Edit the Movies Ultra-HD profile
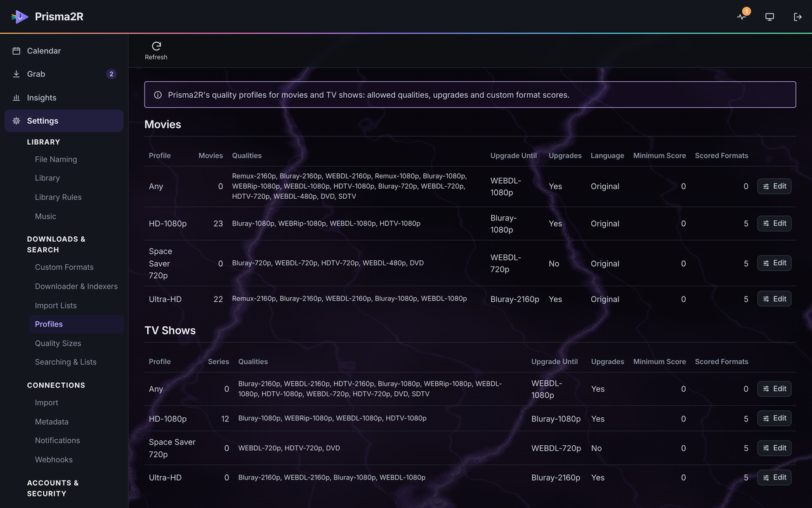This screenshot has height=508, width=812. point(774,299)
